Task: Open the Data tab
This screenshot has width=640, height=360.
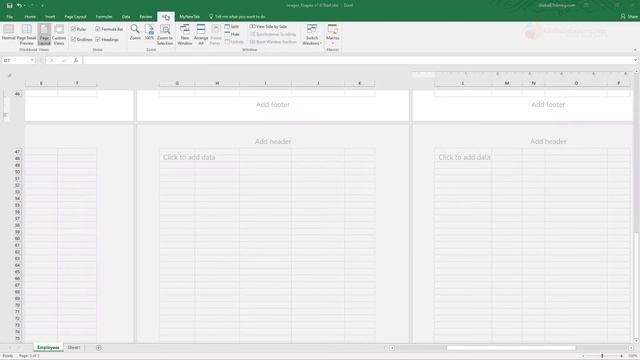Action: 126,17
